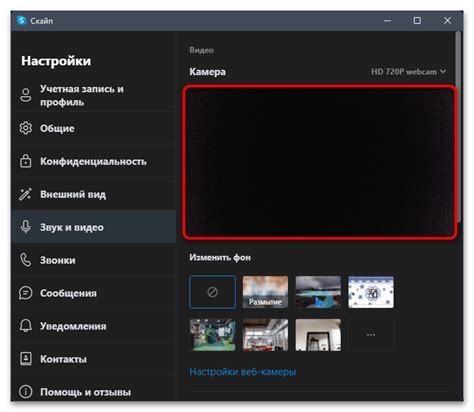This screenshot has height=412, width=474.
Task: Click the three-dots more backgrounds button
Action: (371, 335)
